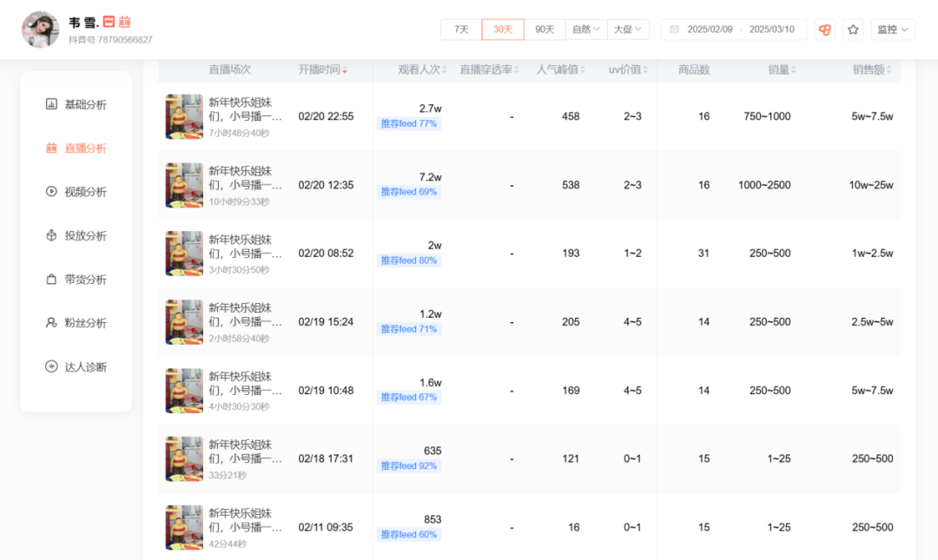
Task: Switch to the 90天 time range
Action: [545, 30]
